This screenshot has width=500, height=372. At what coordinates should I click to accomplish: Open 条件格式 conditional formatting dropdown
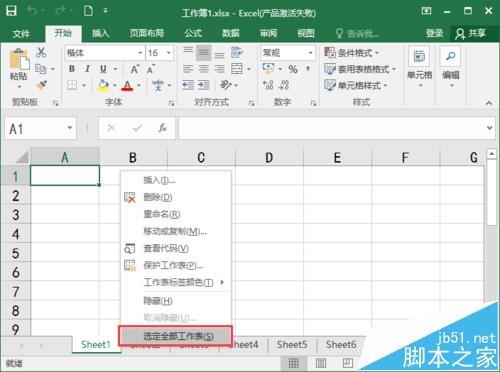point(352,53)
